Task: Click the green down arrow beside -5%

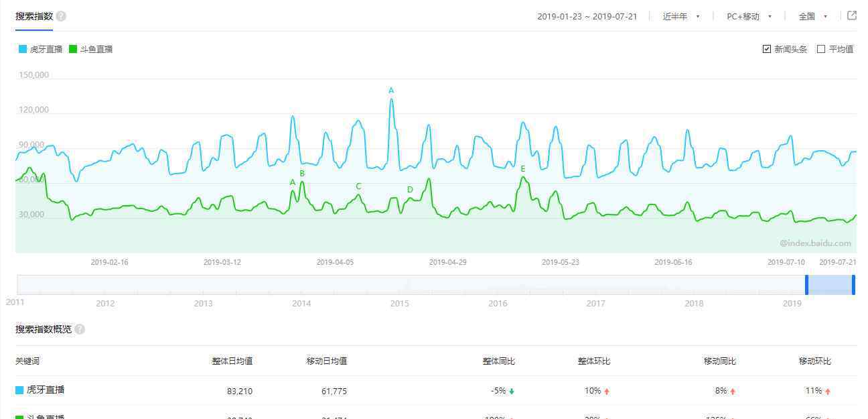Action: pos(512,391)
